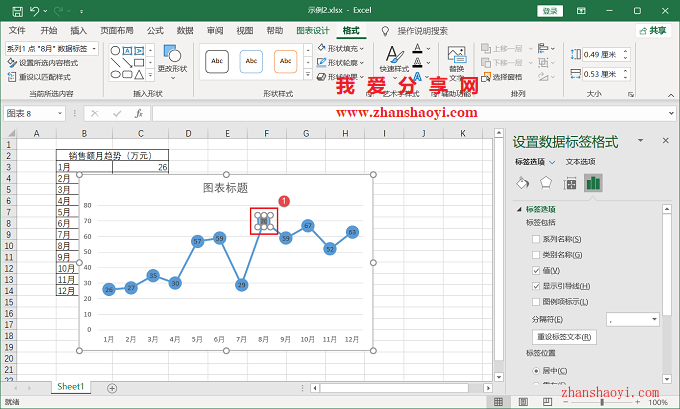Click the 登录 sign-in button

pos(550,11)
